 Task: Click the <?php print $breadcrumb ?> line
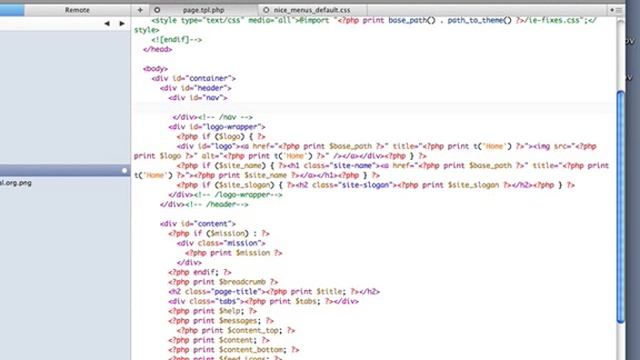click(223, 282)
